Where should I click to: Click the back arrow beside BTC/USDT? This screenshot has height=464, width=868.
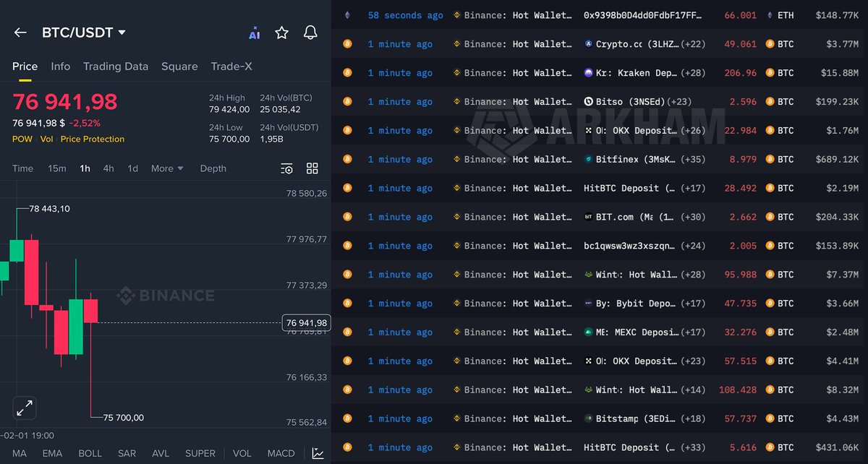pos(20,32)
